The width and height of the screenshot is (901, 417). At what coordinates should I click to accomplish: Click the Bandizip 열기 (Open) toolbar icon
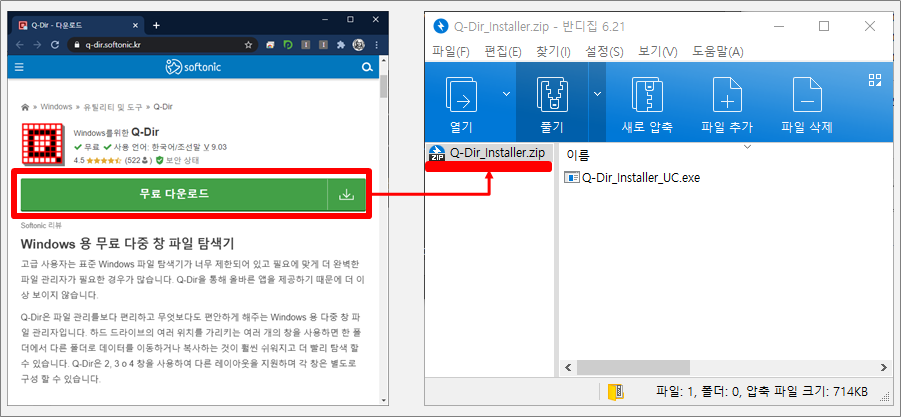coord(463,95)
